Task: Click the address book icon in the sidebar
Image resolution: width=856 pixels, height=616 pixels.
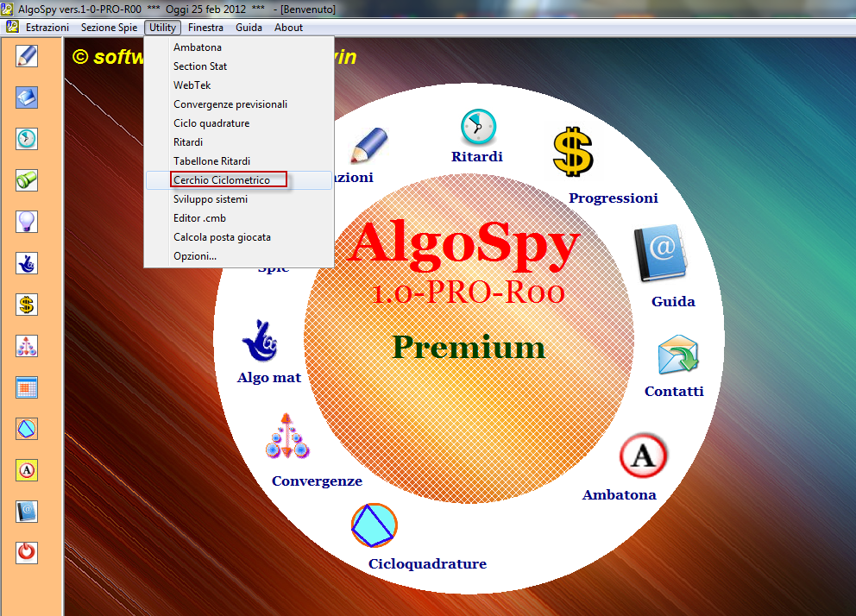Action: pyautogui.click(x=27, y=512)
